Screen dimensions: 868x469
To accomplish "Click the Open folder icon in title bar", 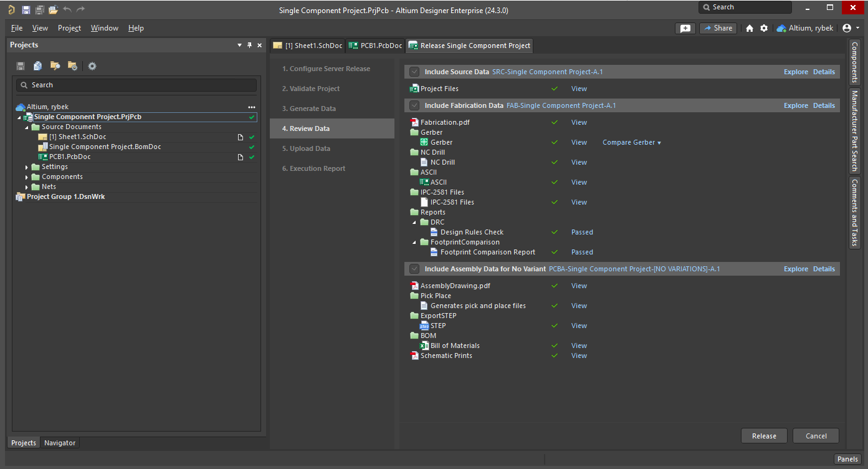I will coord(53,9).
